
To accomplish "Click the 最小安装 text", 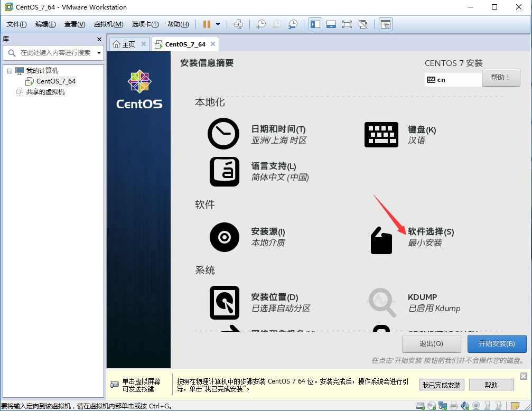I will coord(425,242).
